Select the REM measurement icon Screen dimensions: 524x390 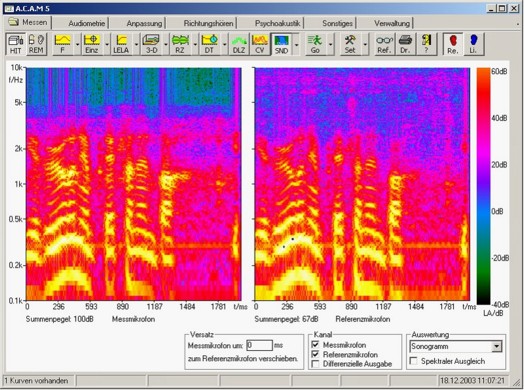pyautogui.click(x=36, y=44)
